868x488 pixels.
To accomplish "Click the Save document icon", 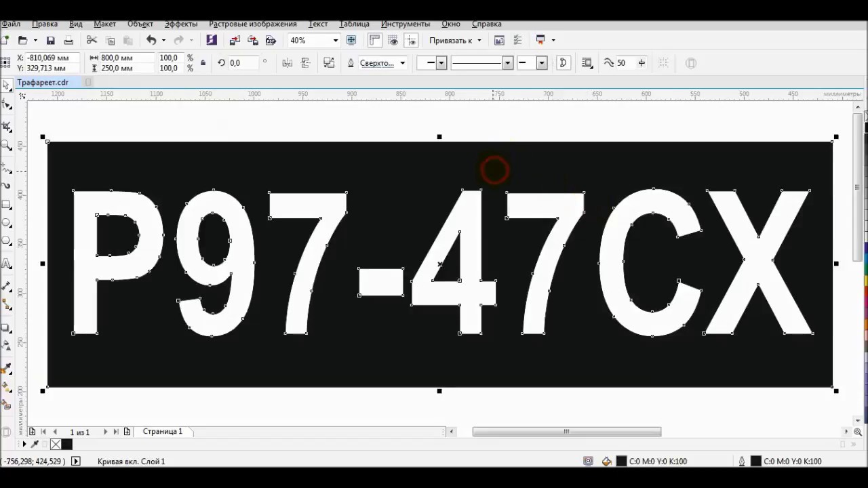I will point(50,41).
